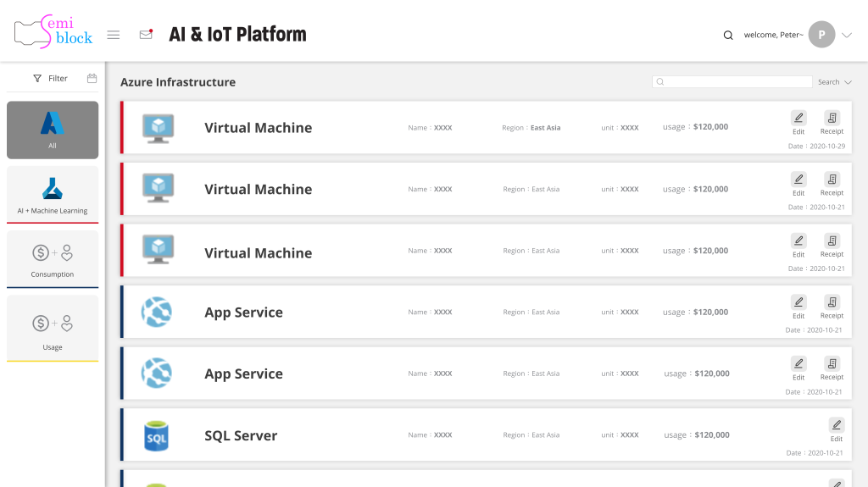Screen dimensions: 868x487
Task: Open Receipt for second App Service row
Action: pyautogui.click(x=832, y=368)
